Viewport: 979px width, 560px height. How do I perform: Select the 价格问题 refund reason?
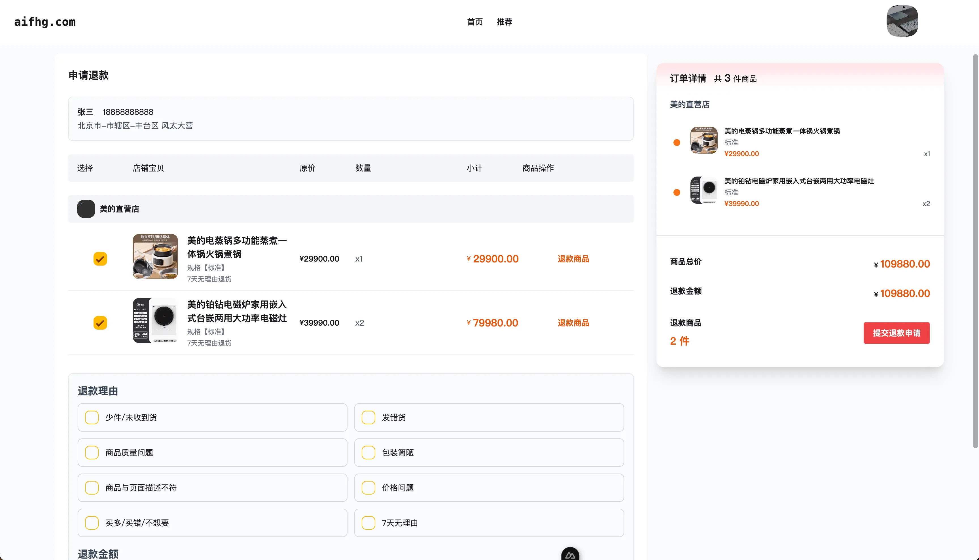point(368,488)
